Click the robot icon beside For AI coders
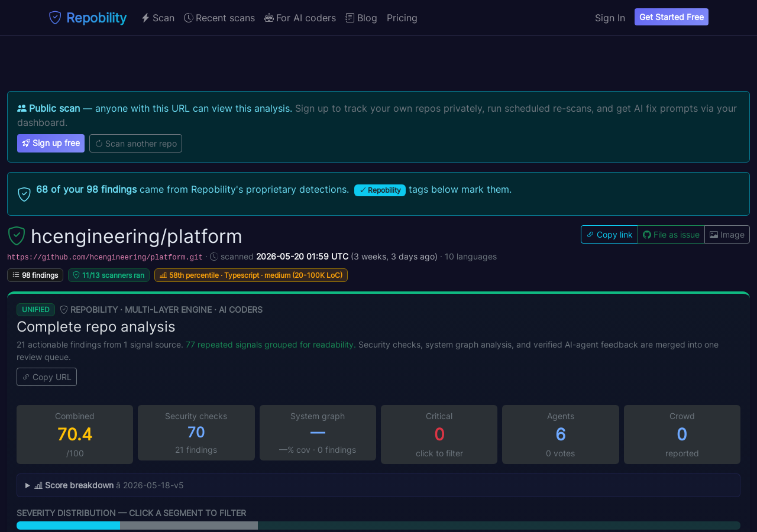This screenshot has width=757, height=532. (x=269, y=18)
